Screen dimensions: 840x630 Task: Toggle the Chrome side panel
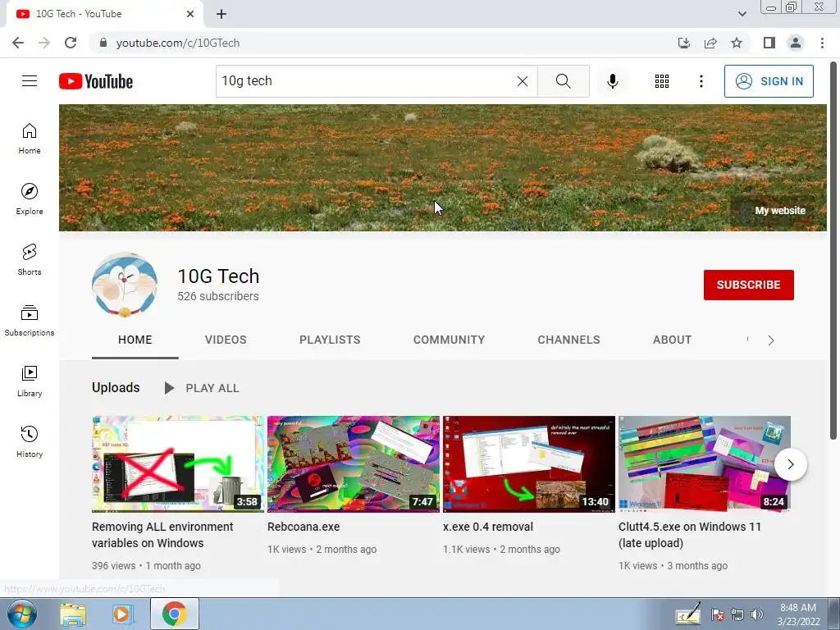pos(769,43)
